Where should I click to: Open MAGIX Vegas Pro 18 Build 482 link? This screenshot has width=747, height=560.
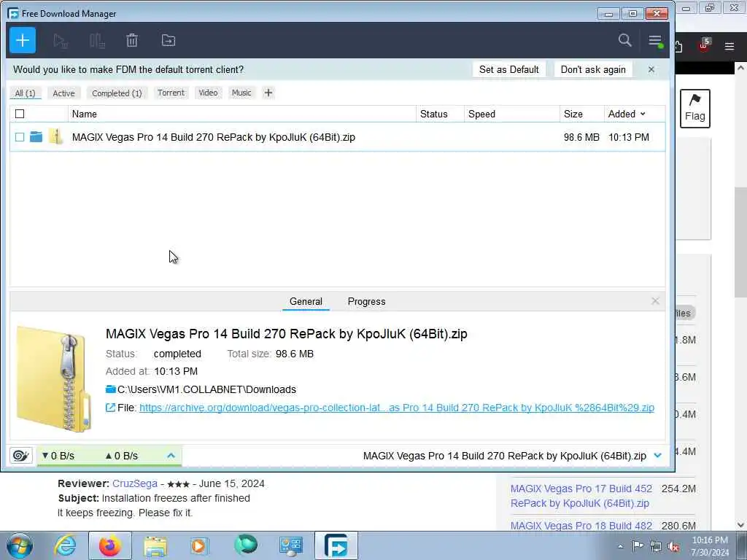(581, 526)
